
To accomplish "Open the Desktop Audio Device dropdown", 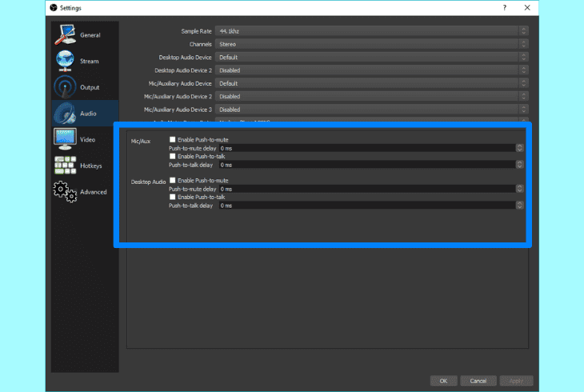I will pos(372,57).
